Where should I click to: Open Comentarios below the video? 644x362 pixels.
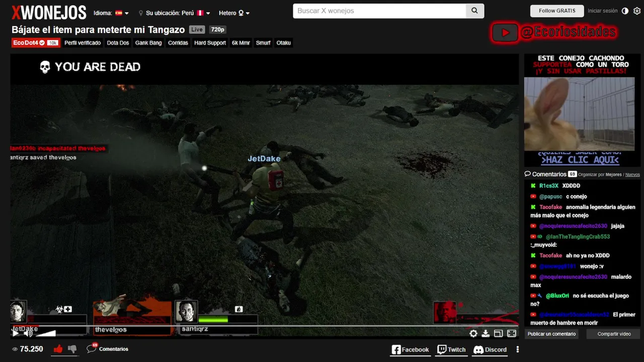[107, 348]
